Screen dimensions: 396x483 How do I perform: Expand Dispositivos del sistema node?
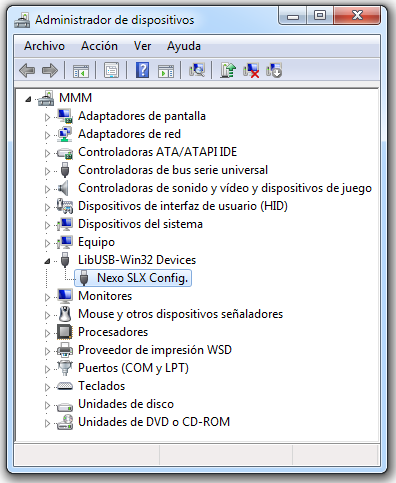(47, 225)
